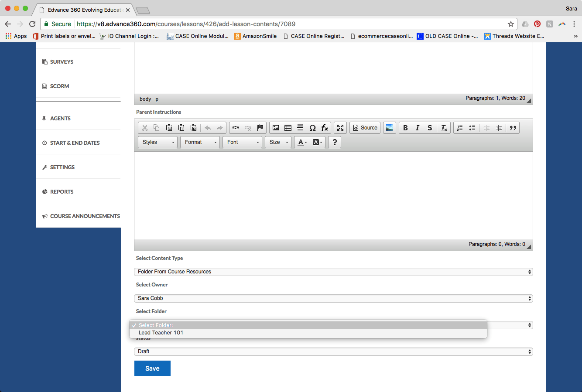Switch editor to Source view

tap(365, 128)
